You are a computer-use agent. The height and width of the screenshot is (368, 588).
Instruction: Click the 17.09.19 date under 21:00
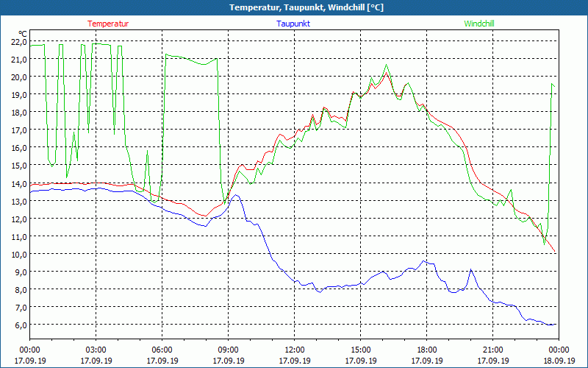(492, 361)
